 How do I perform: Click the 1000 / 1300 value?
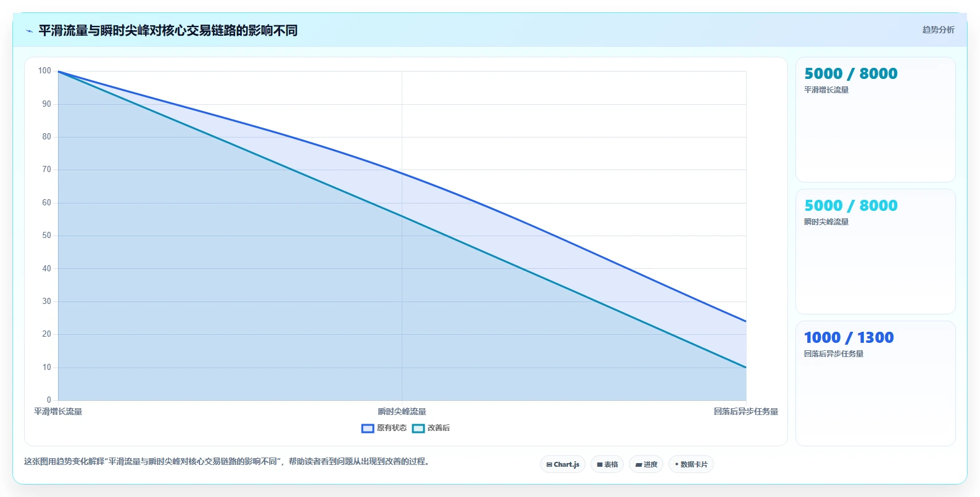849,337
